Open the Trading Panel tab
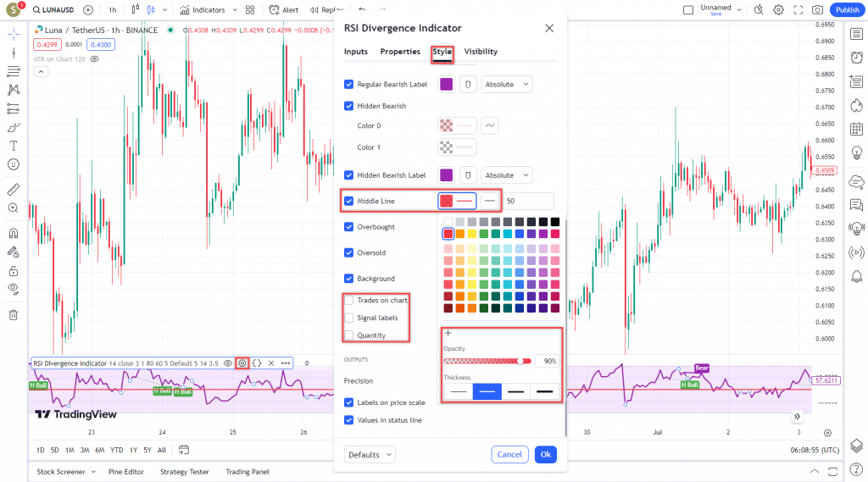 248,472
